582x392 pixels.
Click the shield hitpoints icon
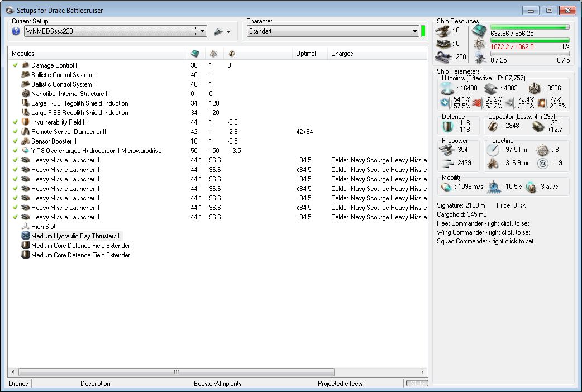(446, 88)
